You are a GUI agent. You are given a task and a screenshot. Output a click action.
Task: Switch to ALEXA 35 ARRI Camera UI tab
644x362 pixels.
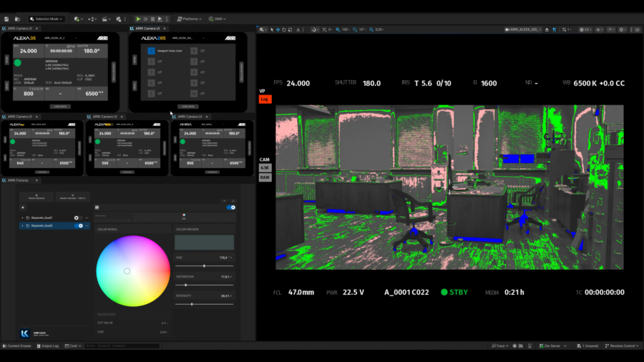pos(20,29)
